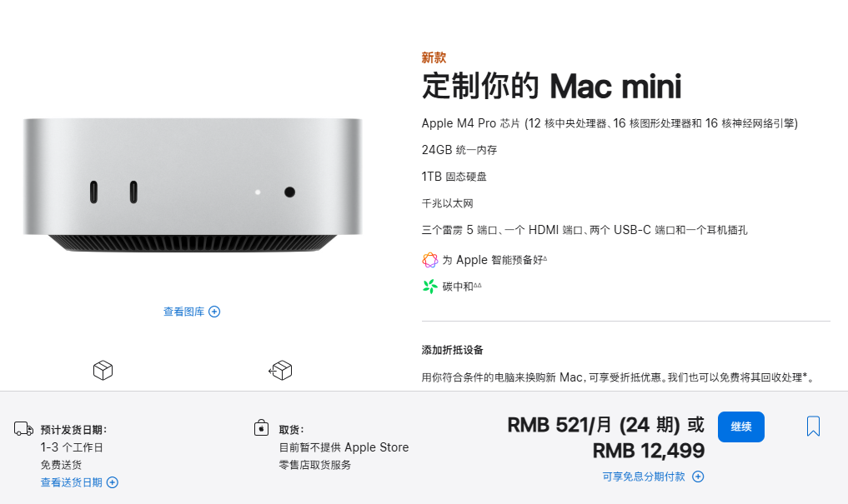This screenshot has width=848, height=504.
Task: Open the 查看送货日期 link
Action: pos(72,482)
